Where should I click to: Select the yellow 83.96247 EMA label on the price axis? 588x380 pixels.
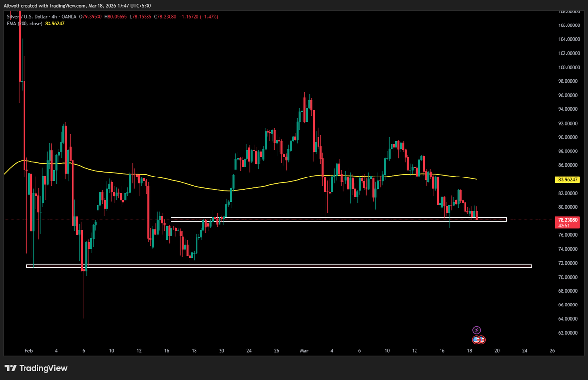click(567, 180)
